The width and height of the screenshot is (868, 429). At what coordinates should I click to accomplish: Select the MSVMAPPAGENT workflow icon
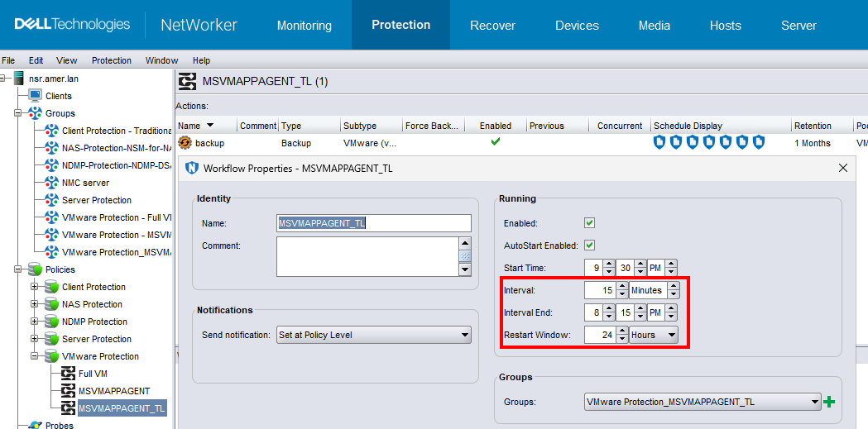69,391
